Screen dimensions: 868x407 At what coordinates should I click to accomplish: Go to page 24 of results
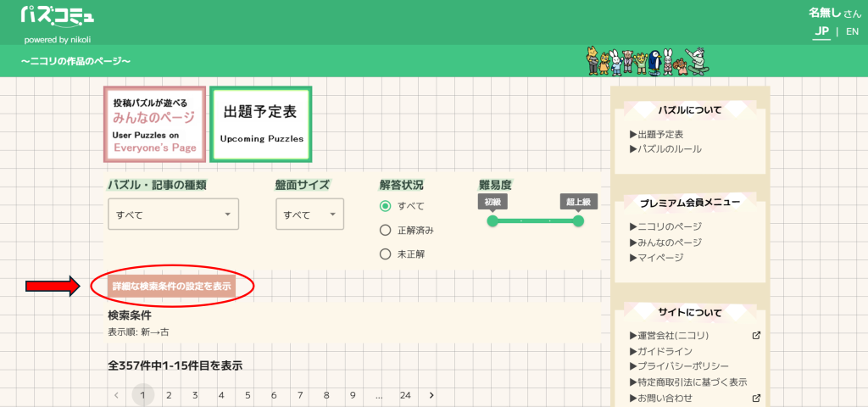click(x=405, y=395)
